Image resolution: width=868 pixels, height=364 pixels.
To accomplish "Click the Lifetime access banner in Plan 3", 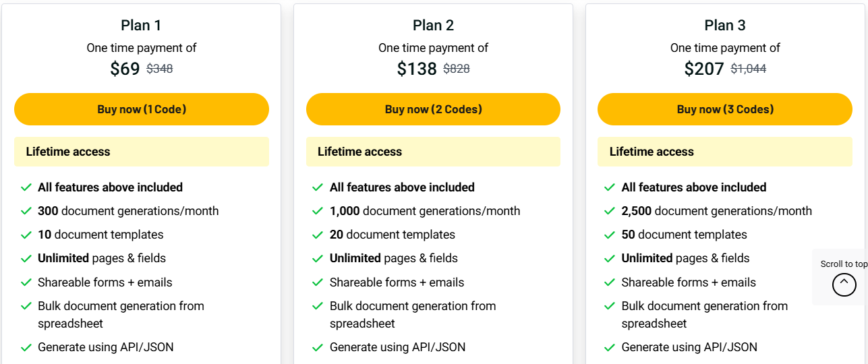I will tap(724, 152).
